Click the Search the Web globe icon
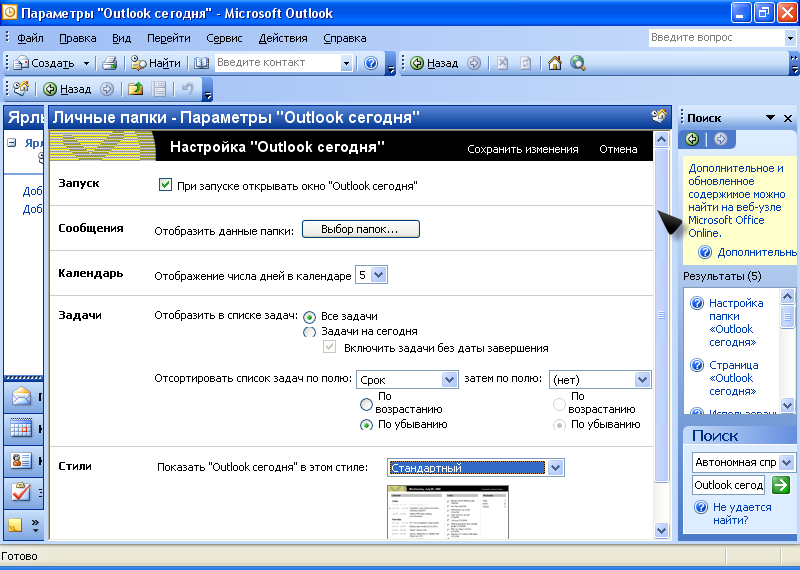Image resolution: width=800 pixels, height=570 pixels. tap(578, 63)
